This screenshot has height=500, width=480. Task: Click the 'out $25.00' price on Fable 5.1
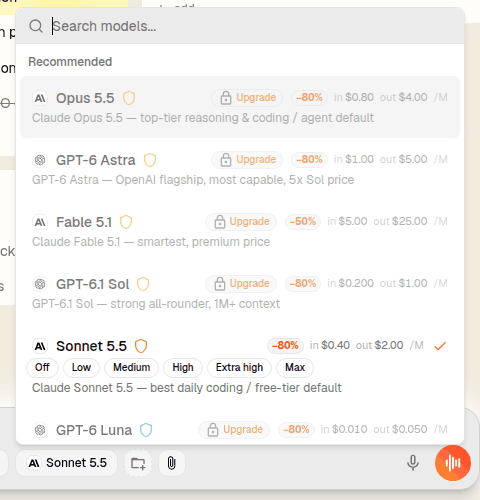pos(400,221)
